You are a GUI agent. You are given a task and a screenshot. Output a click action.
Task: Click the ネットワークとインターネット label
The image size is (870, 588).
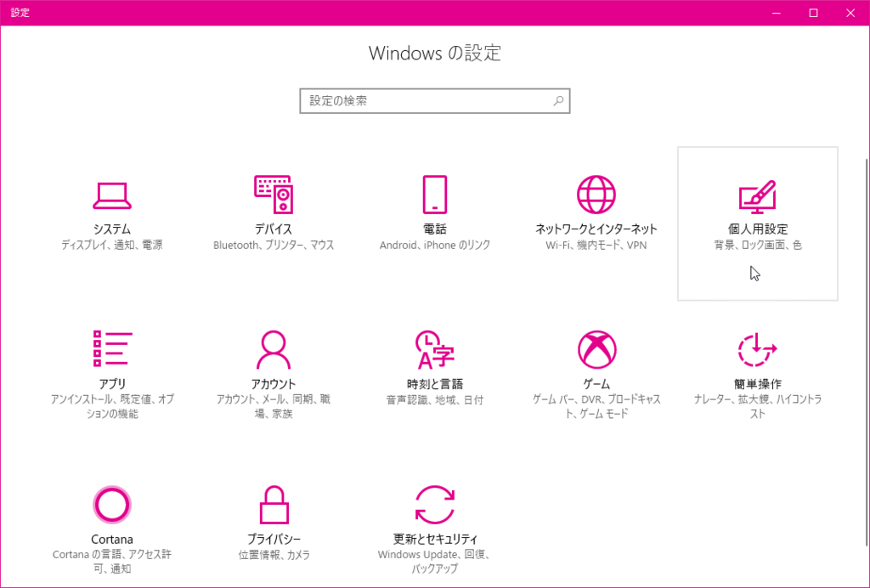click(x=596, y=229)
